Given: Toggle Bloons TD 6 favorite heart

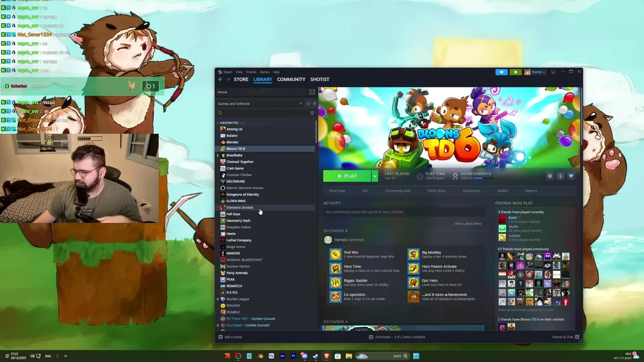Looking at the screenshot, I should [x=571, y=176].
